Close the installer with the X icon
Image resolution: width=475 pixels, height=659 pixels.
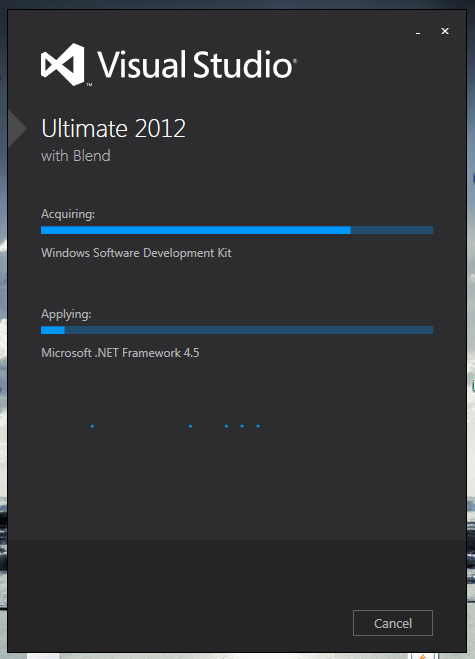445,31
